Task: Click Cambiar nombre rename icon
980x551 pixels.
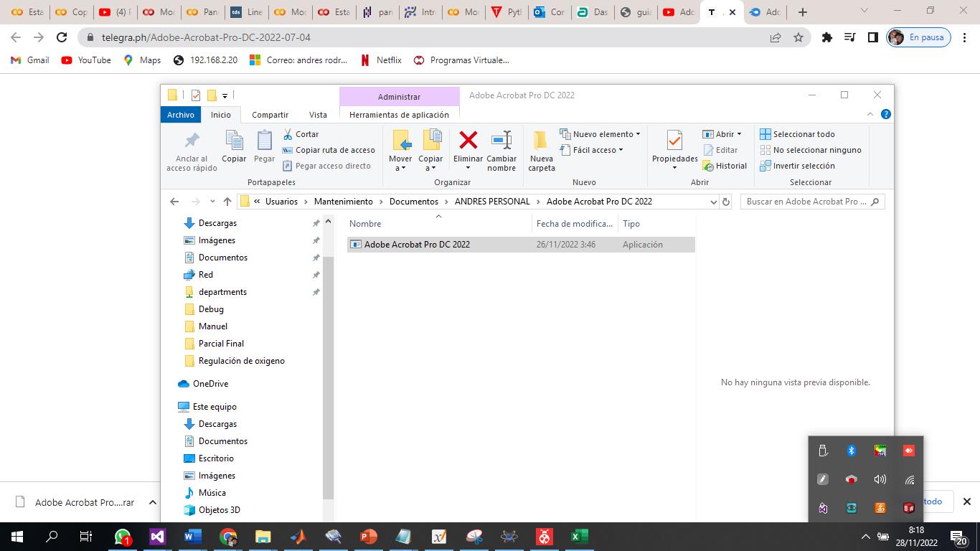Action: [501, 140]
